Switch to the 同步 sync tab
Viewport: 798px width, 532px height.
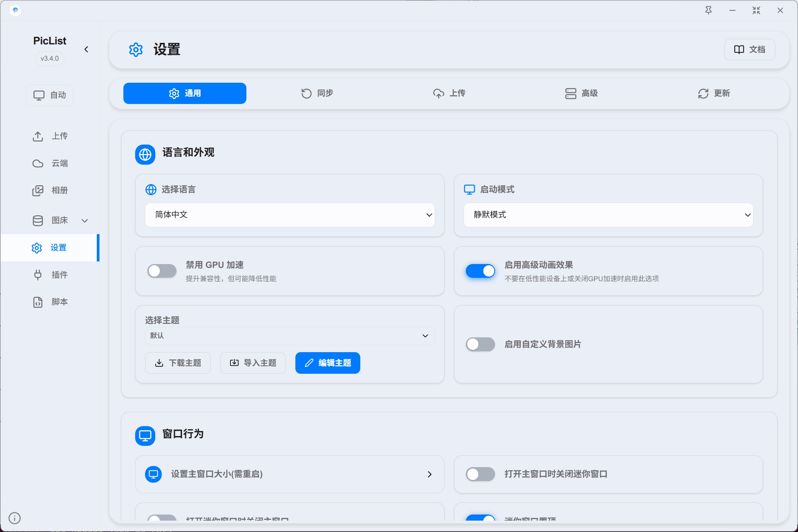click(x=317, y=93)
